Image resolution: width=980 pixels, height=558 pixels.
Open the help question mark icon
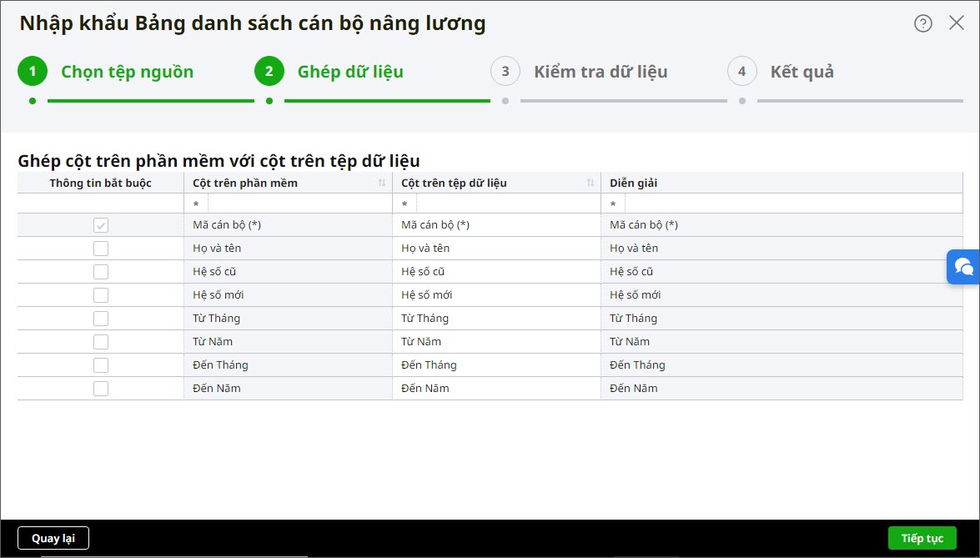pos(922,23)
